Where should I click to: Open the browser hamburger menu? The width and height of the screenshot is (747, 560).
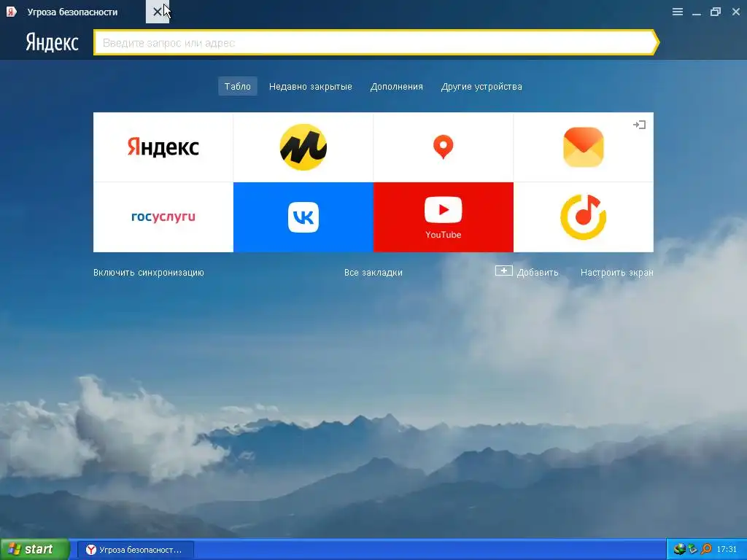(x=678, y=12)
